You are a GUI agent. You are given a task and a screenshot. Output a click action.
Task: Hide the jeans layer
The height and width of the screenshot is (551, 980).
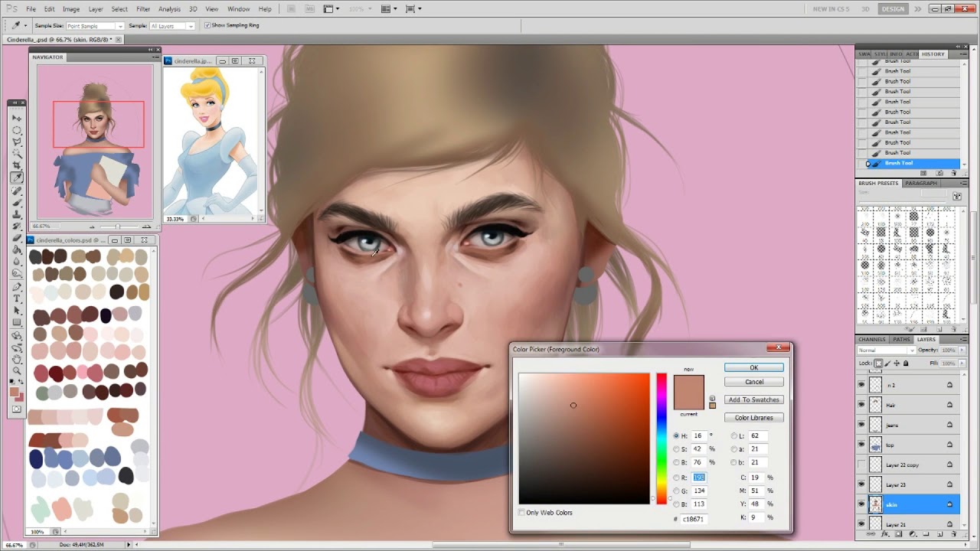tap(861, 425)
